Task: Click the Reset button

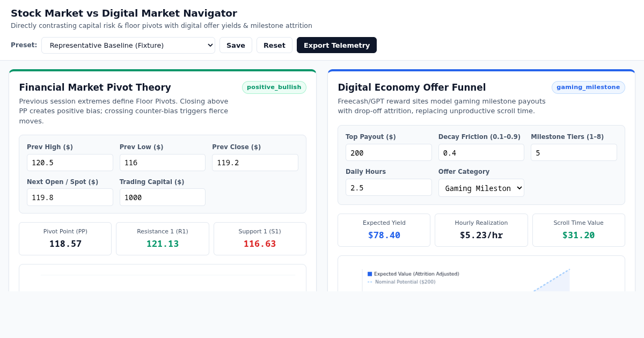Action: click(274, 45)
